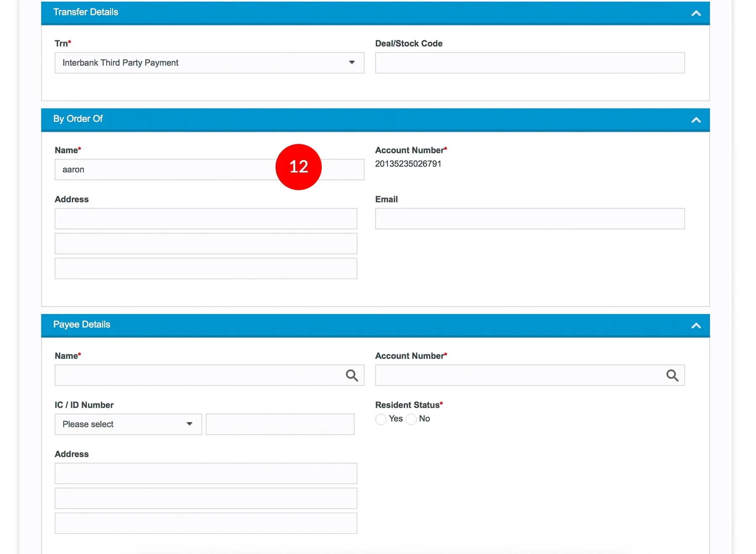Click the first Payee address line
The image size is (756, 554).
[206, 473]
